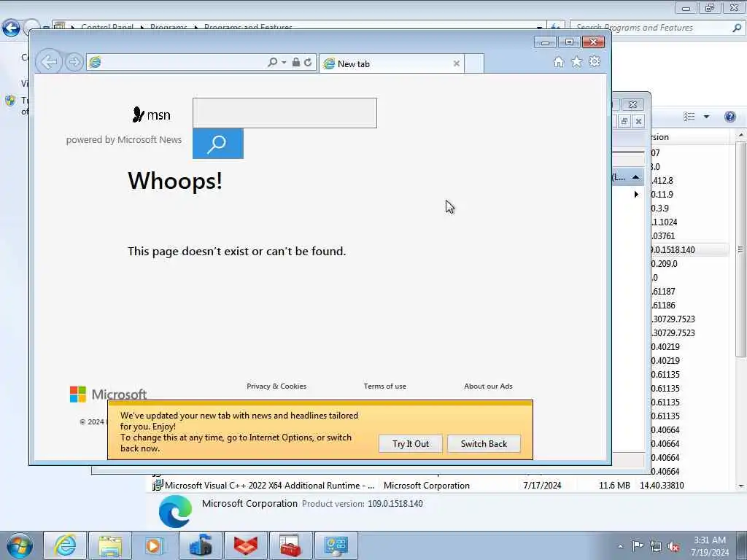Open the Privacy & Cookies link
Screen dimensions: 747x560
276,386
